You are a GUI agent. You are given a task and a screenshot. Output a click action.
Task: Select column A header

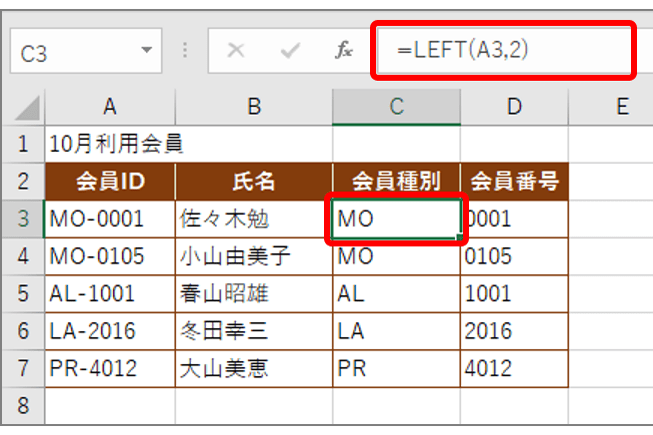110,107
